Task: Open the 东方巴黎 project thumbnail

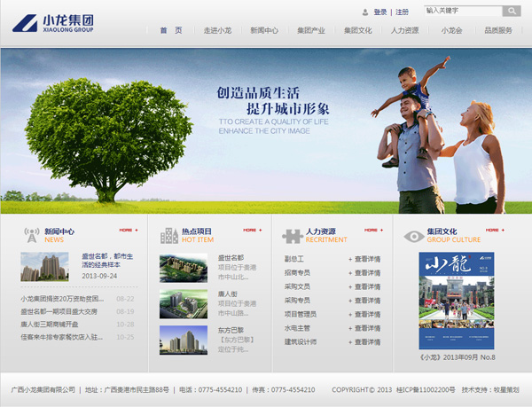Action: tap(184, 340)
